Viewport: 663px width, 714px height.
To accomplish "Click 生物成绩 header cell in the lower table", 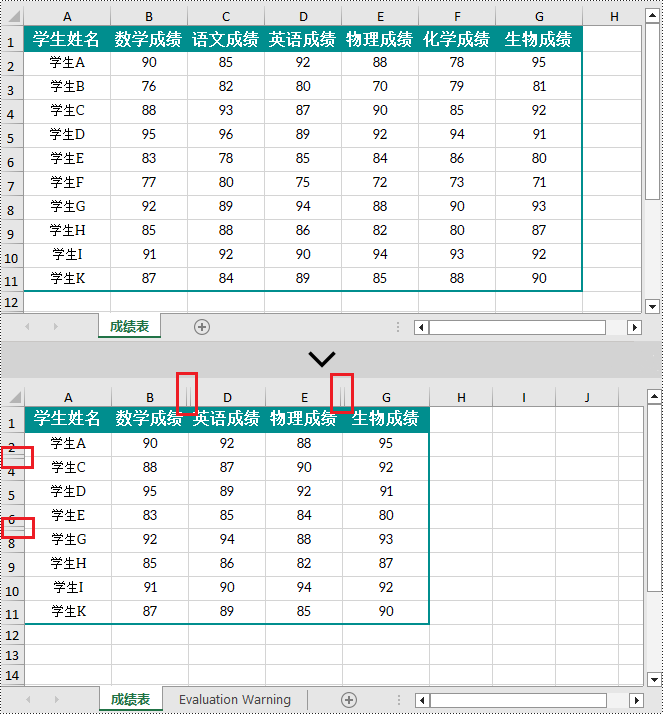I will coord(385,418).
